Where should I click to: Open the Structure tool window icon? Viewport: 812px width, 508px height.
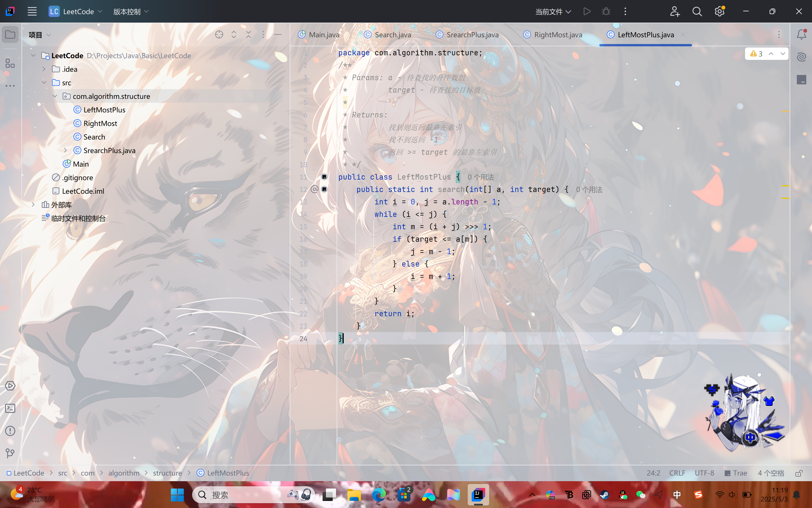(x=10, y=63)
